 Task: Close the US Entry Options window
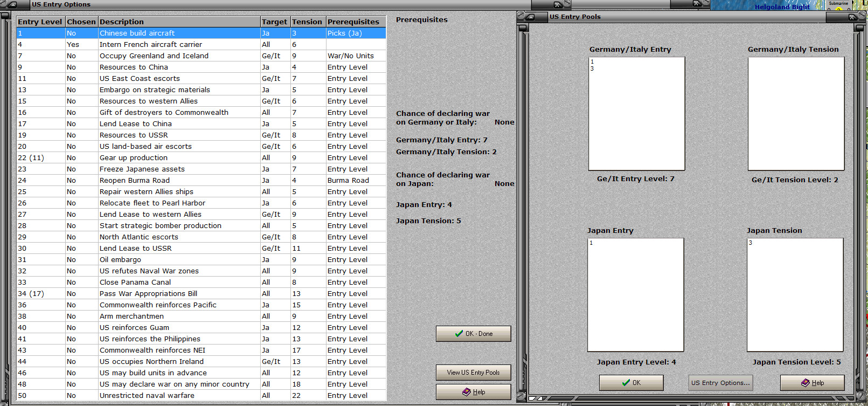click(558, 4)
